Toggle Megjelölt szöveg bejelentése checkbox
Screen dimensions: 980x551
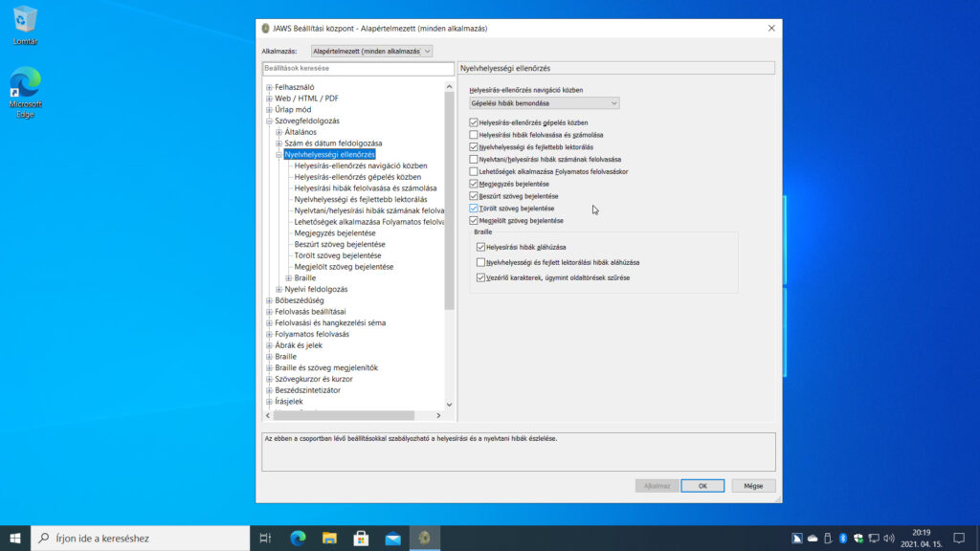pyautogui.click(x=473, y=221)
